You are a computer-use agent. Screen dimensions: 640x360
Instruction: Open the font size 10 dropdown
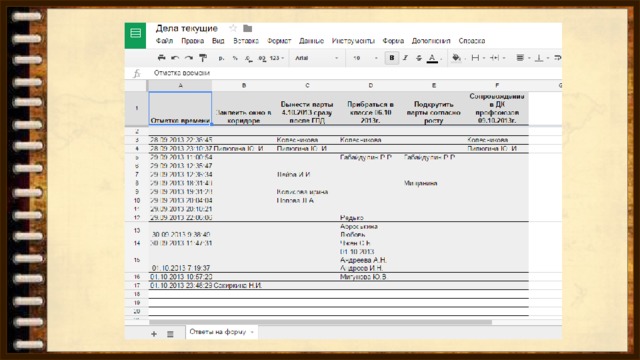[365, 58]
